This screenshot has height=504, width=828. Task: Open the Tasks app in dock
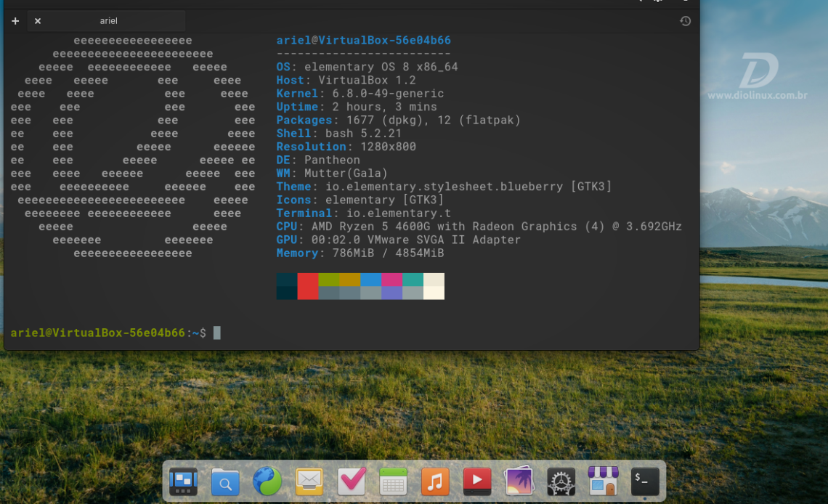tap(351, 481)
